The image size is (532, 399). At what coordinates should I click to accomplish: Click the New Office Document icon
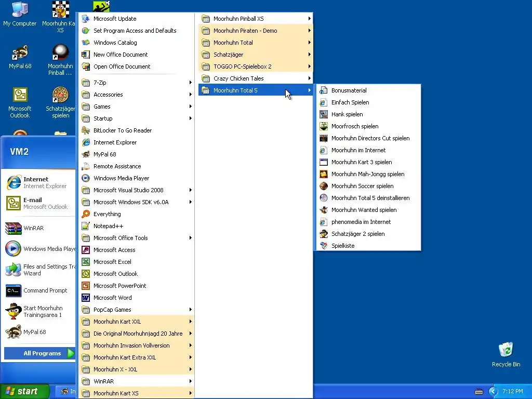86,54
